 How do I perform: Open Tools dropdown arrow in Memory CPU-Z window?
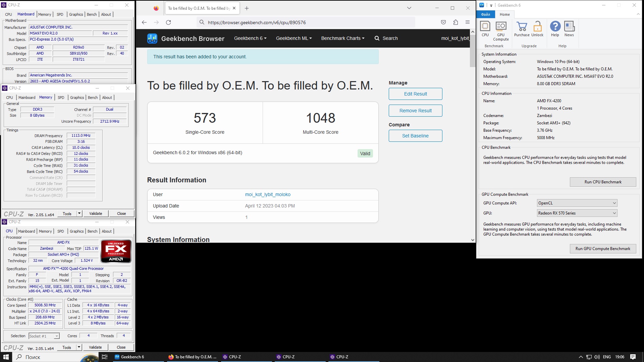pyautogui.click(x=79, y=214)
